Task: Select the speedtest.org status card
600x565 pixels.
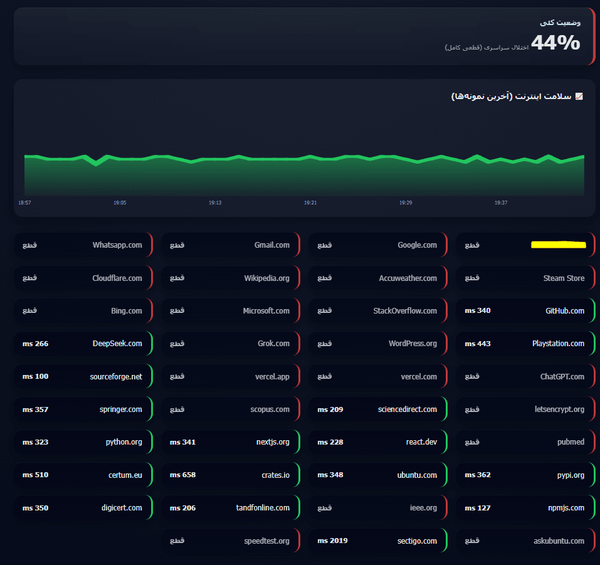Action: [x=231, y=541]
